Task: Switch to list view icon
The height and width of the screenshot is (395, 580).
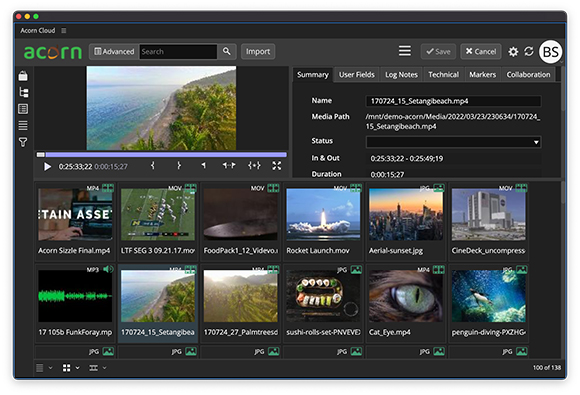Action: tap(40, 368)
